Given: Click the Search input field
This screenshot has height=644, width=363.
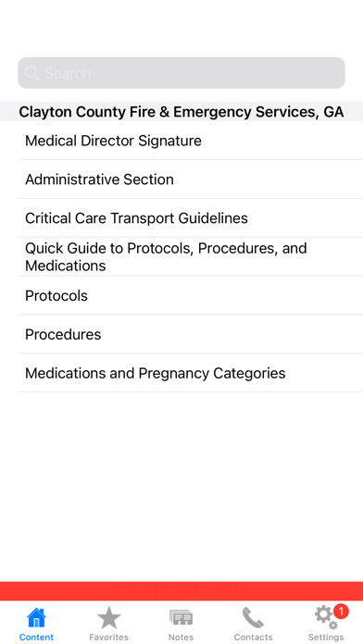Looking at the screenshot, I should click(181, 73).
